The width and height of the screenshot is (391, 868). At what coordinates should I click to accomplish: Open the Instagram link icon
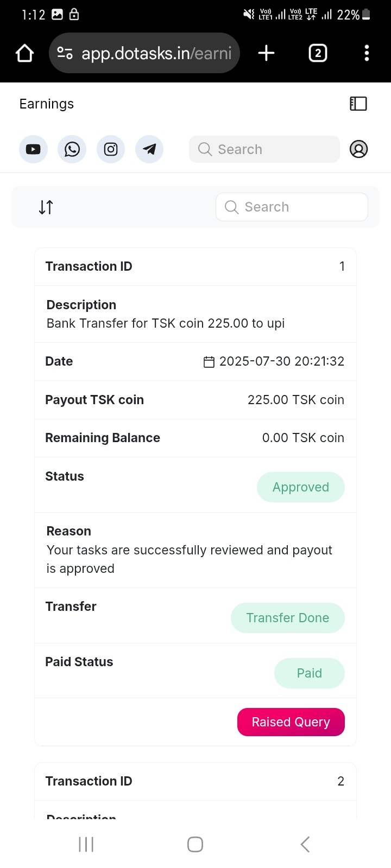click(x=111, y=149)
